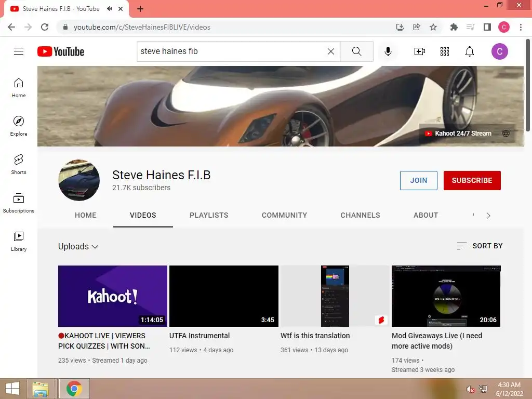Screen dimensions: 532x399
Task: Clear the search box with X
Action: [x=331, y=51]
